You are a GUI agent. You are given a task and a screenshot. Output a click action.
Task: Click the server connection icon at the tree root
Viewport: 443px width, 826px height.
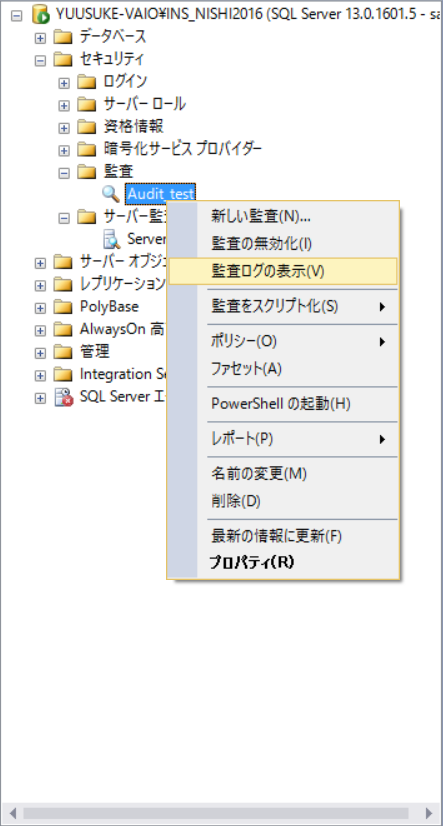point(40,14)
